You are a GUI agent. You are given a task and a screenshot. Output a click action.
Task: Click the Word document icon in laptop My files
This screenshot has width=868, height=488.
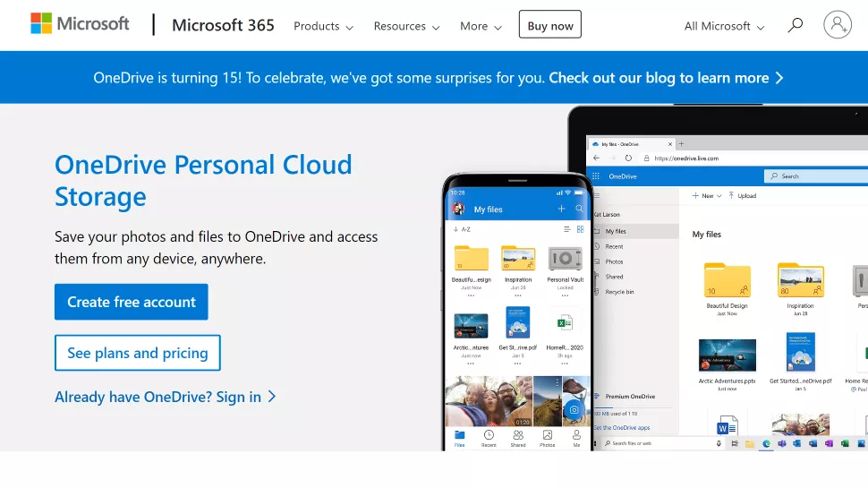[x=727, y=425]
